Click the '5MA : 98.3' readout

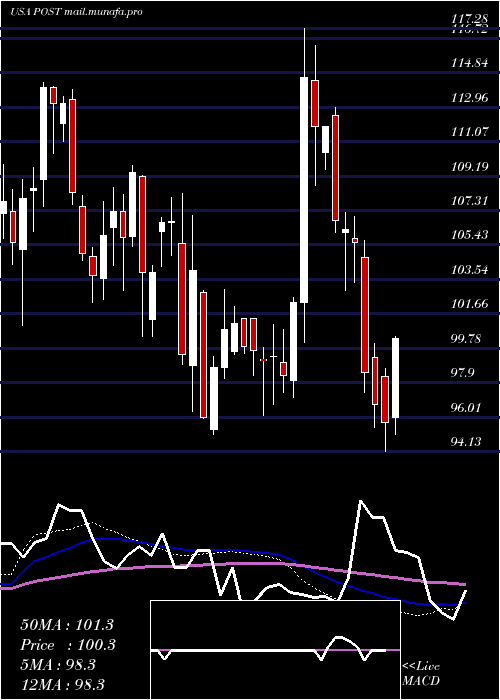pos(58,665)
